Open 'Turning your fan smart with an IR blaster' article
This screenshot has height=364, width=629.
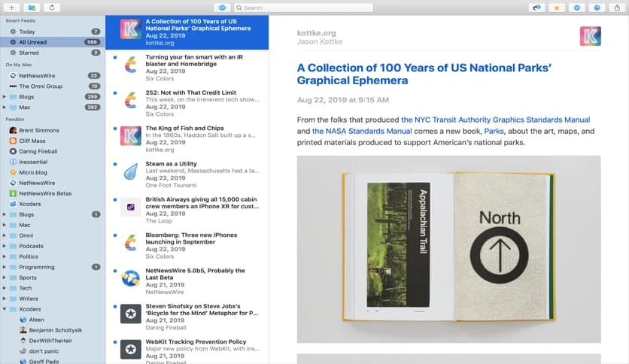tap(187, 68)
